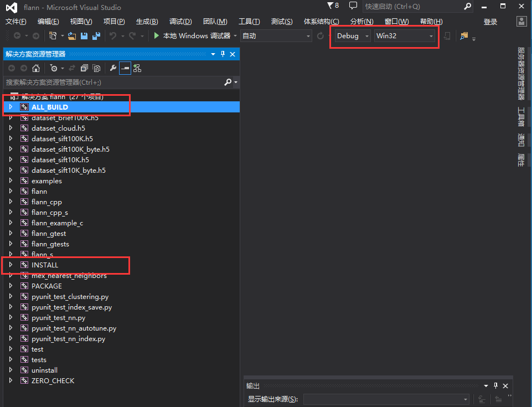Click the Redo arrow icon
This screenshot has height=407, width=532.
pos(132,35)
